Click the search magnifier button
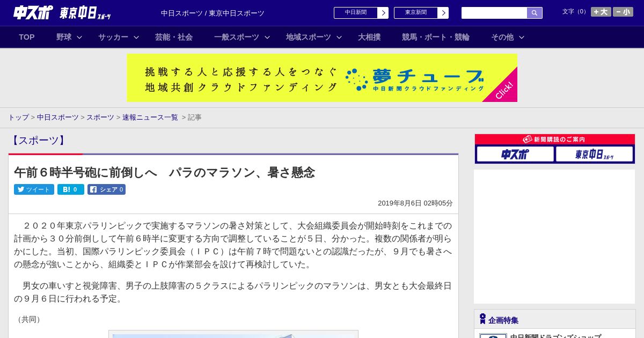Screen dimensions: 644x338 coord(535,13)
